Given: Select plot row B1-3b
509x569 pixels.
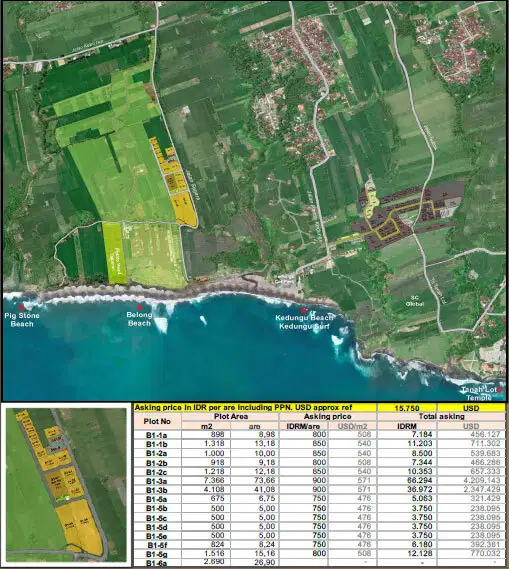Looking at the screenshot, I should (x=319, y=490).
